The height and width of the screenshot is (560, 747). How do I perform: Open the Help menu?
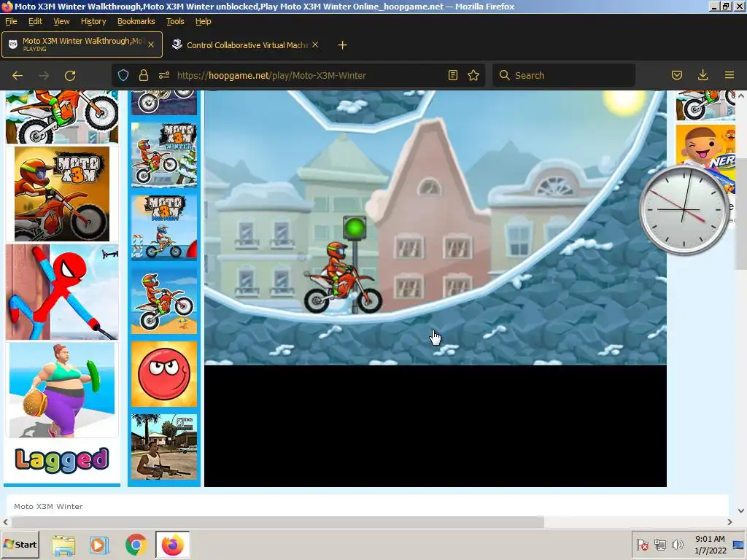[204, 21]
